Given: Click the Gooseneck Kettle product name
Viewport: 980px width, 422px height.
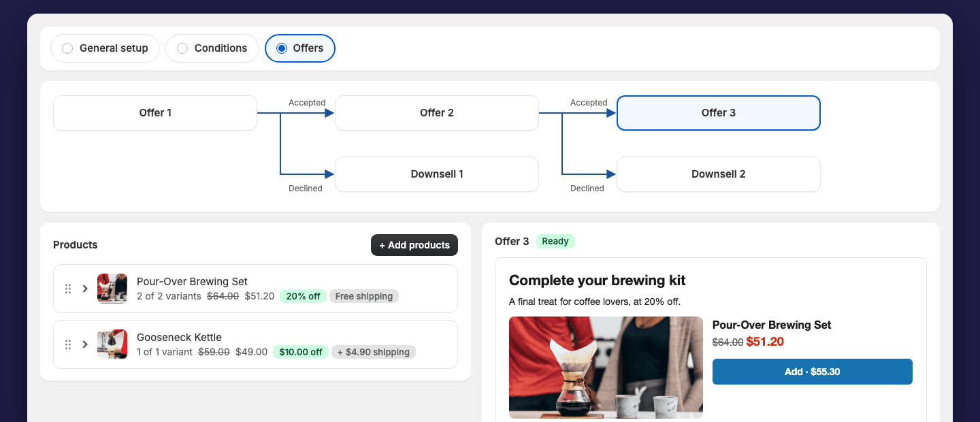Looking at the screenshot, I should [x=179, y=337].
